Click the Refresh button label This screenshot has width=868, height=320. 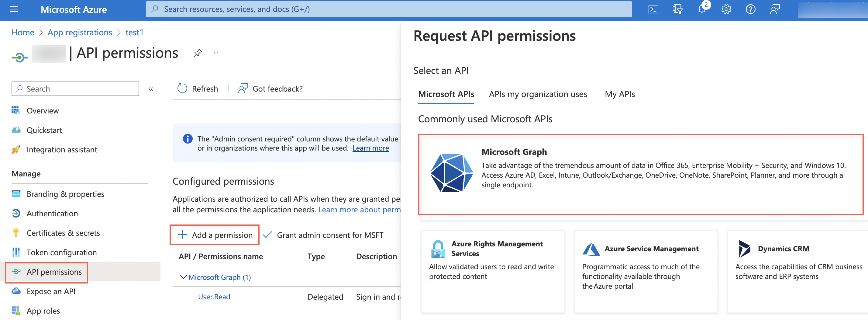pos(205,89)
